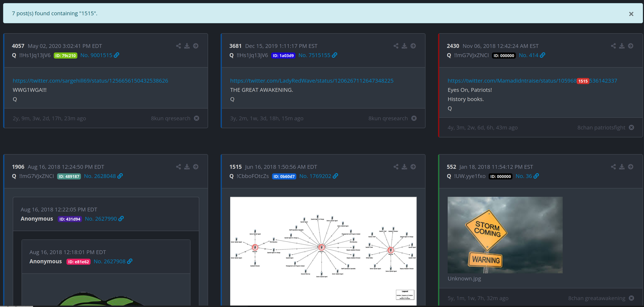644x307 pixels.
Task: Click ID badge 79c210
Action: (x=65, y=55)
